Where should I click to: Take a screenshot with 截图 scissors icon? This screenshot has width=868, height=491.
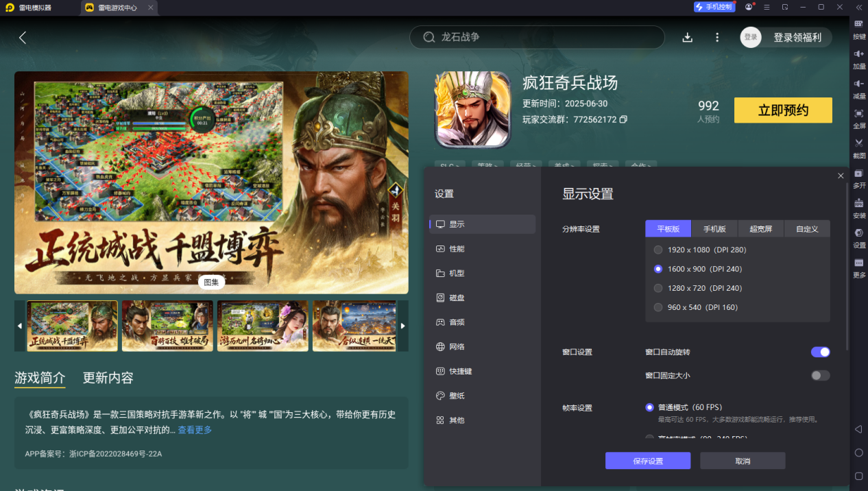[x=858, y=147]
